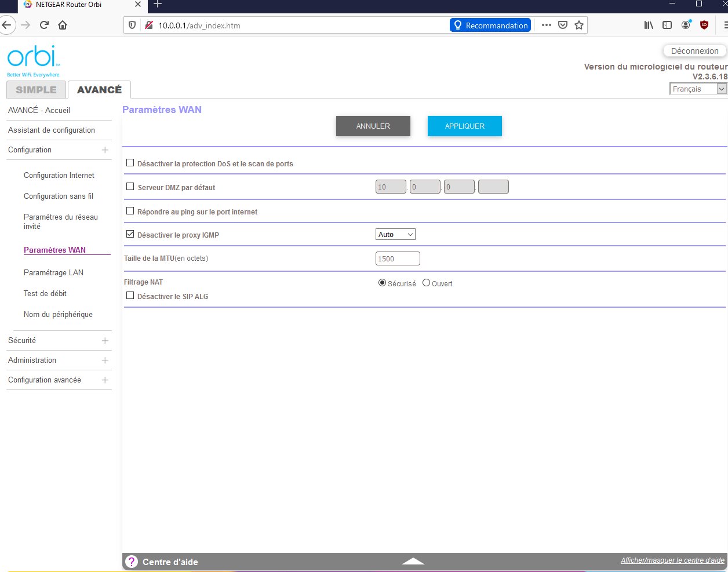Screen dimensions: 728x572
Task: Enable Désactiver la protection DoS checkbox
Action: (x=130, y=163)
